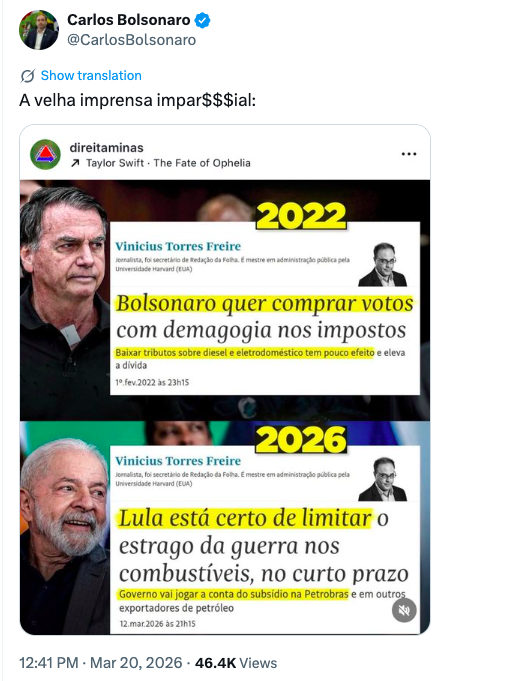This screenshot has width=523, height=681.
Task: Click the tweet text A velha imprensa
Action: point(138,100)
